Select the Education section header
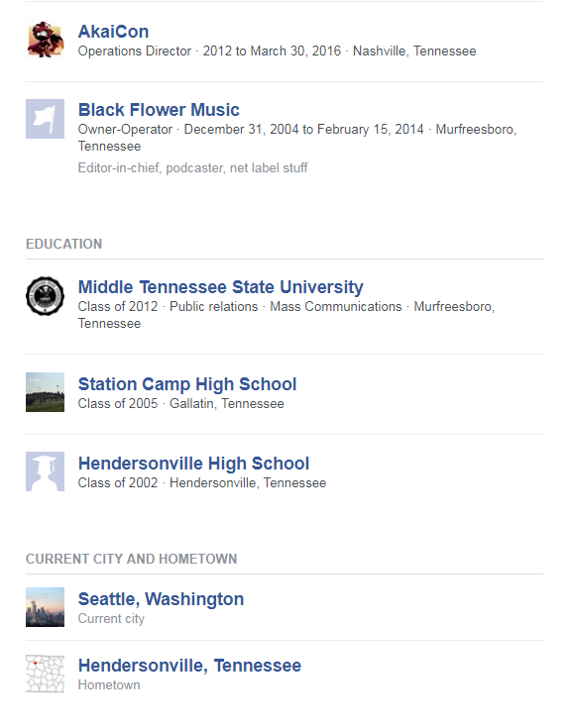This screenshot has width=571, height=728. click(x=64, y=245)
